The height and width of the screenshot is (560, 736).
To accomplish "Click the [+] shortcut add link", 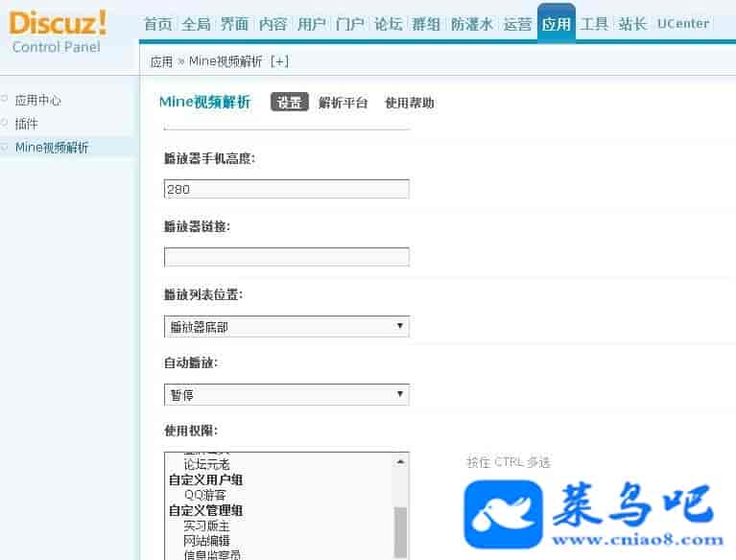I will (280, 61).
